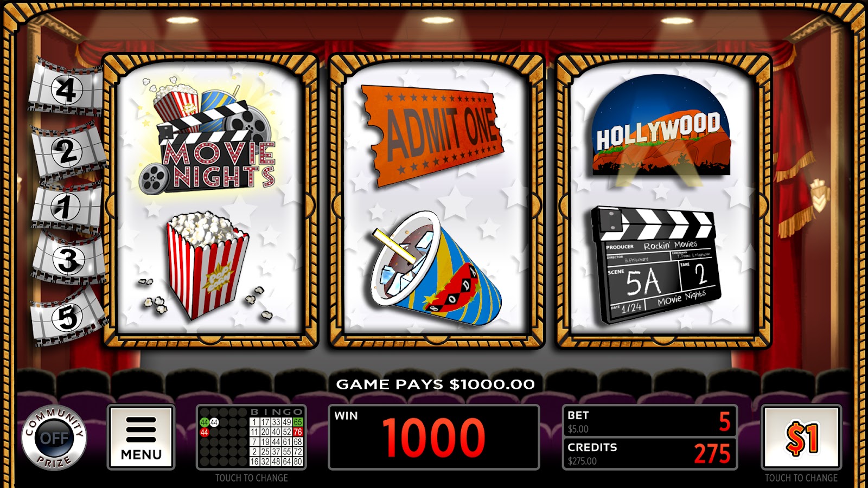
Task: Select payline 1 film strip marker
Action: [67, 207]
